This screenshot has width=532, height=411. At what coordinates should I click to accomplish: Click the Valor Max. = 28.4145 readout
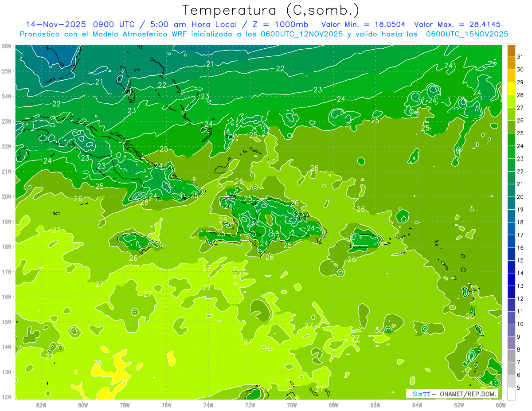coord(458,24)
